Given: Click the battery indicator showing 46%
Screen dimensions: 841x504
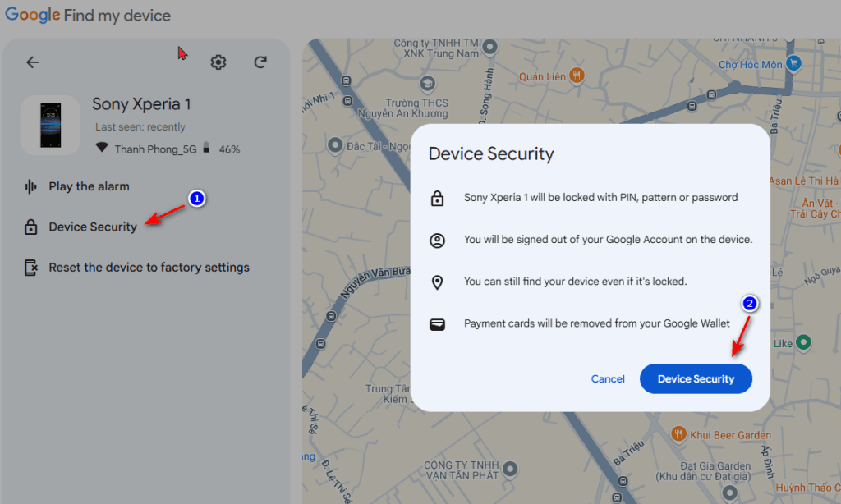Looking at the screenshot, I should (x=214, y=149).
